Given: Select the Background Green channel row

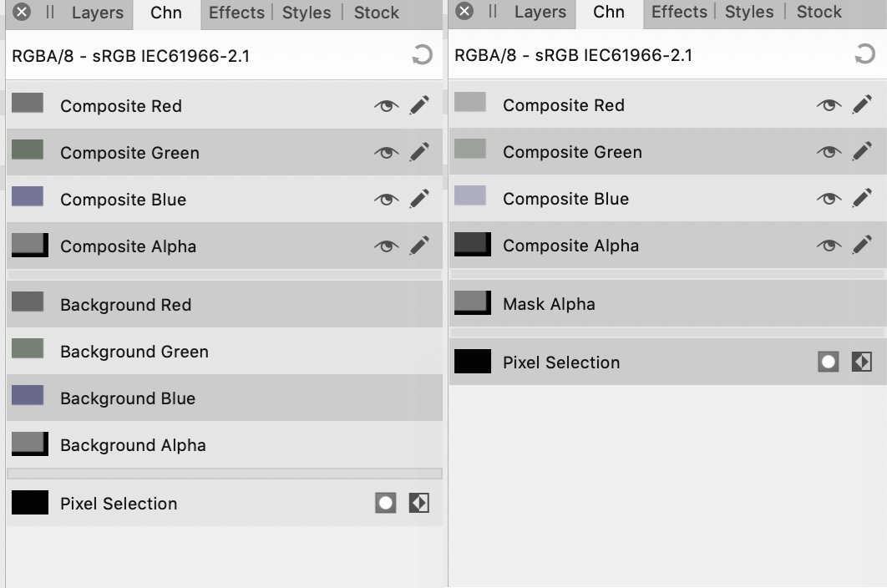Looking at the screenshot, I should [225, 351].
